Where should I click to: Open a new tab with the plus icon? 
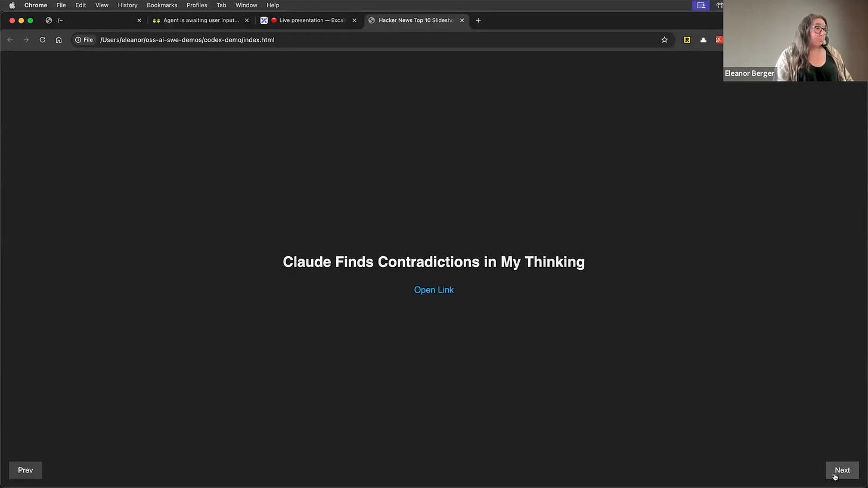coord(478,20)
